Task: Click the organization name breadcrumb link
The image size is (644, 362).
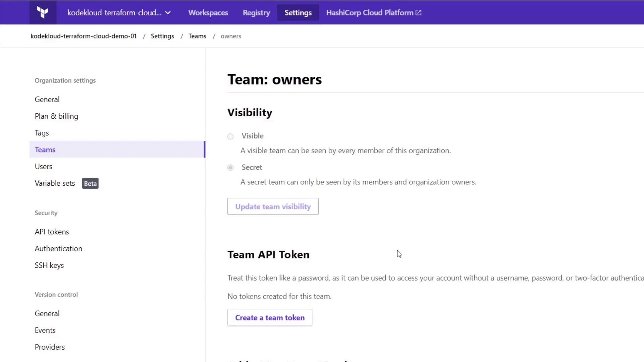Action: coord(84,36)
